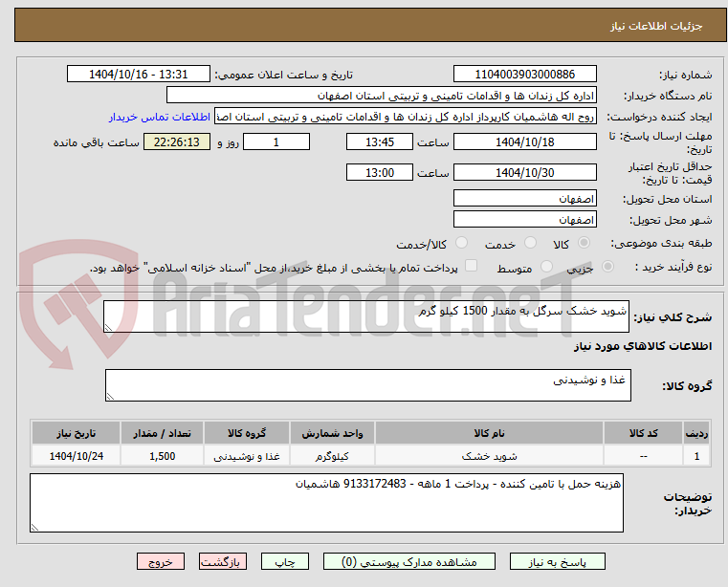Click the table cell 'غذا و نوشیدنی'
Screen dimensions: 728x587
(247, 456)
